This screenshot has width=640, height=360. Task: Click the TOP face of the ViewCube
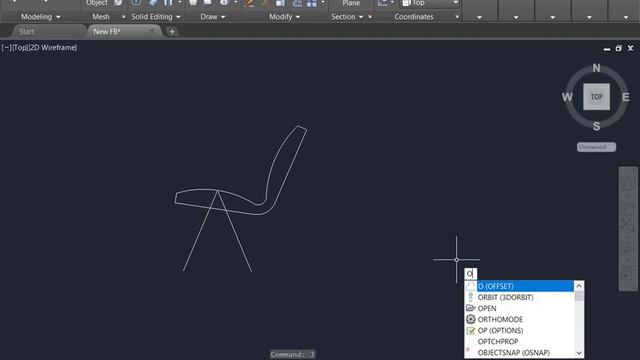(596, 97)
